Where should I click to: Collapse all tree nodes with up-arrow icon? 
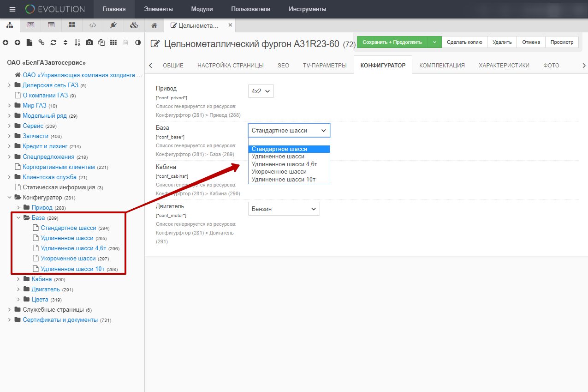(18, 42)
